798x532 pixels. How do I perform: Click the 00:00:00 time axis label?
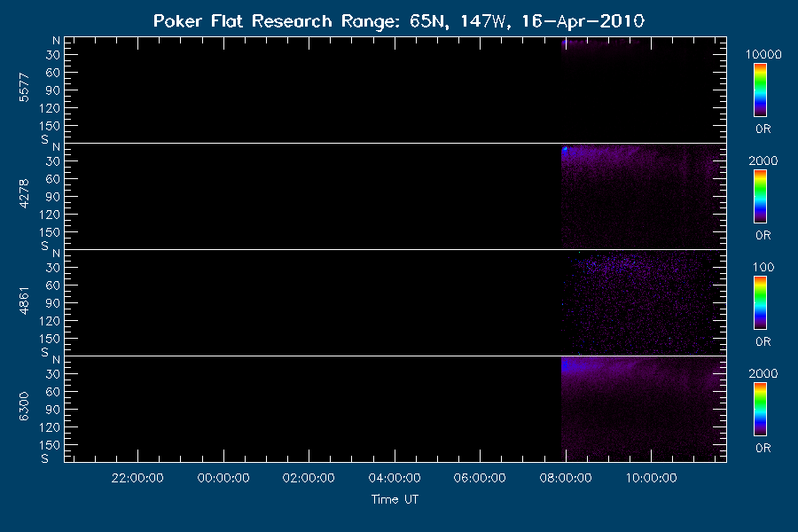tap(223, 478)
